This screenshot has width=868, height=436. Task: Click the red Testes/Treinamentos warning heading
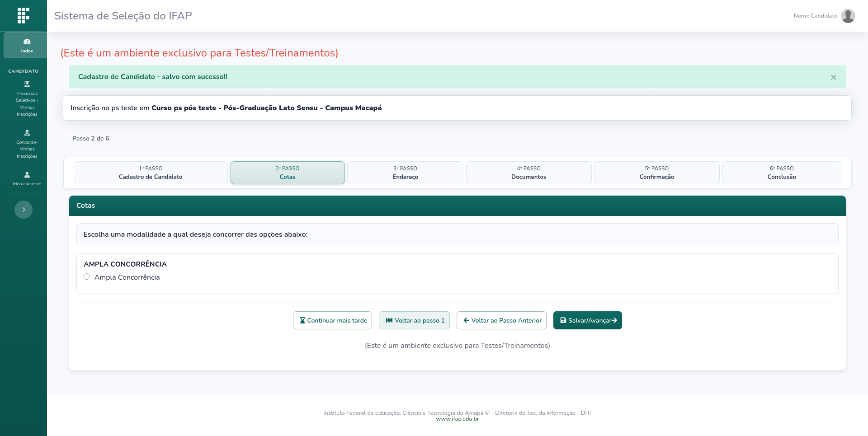[199, 53]
